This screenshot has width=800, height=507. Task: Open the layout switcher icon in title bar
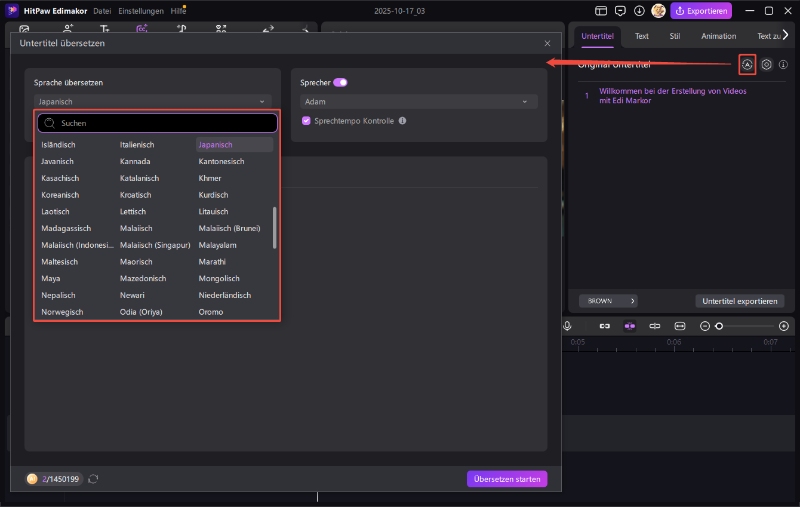coord(601,11)
